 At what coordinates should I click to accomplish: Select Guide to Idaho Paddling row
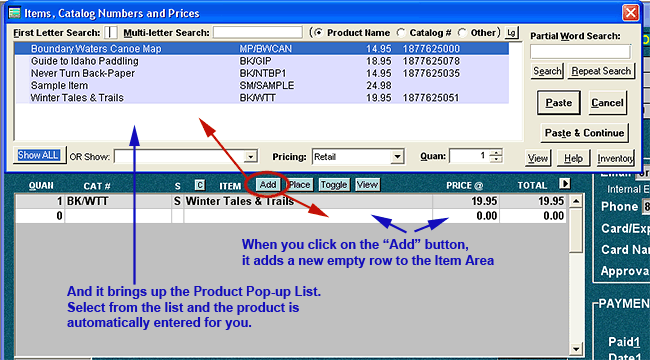(x=262, y=61)
